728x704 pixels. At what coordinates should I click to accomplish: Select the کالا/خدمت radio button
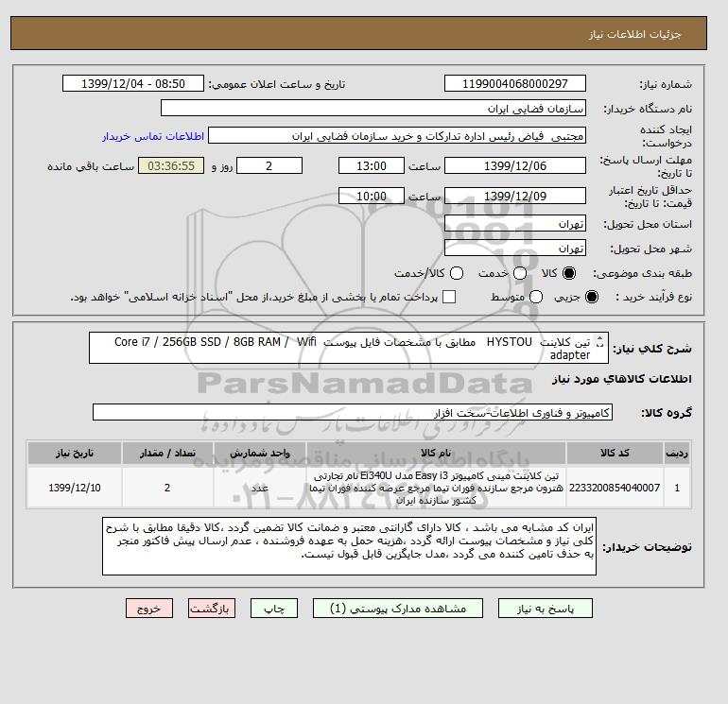point(457,273)
